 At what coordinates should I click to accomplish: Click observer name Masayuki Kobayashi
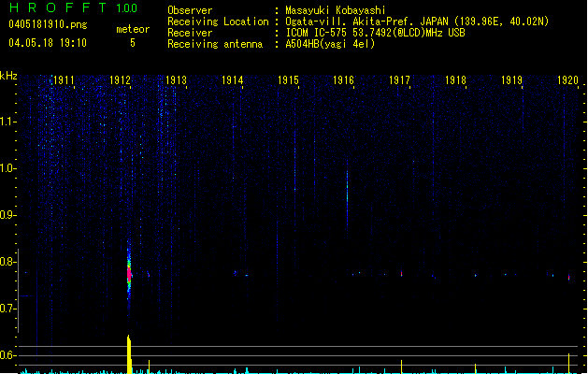coord(336,10)
